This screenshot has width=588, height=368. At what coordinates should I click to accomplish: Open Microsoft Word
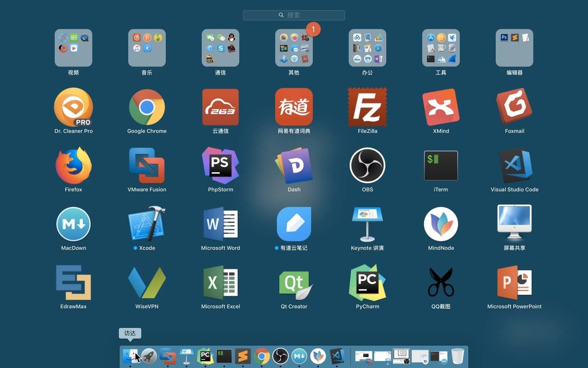(x=220, y=224)
